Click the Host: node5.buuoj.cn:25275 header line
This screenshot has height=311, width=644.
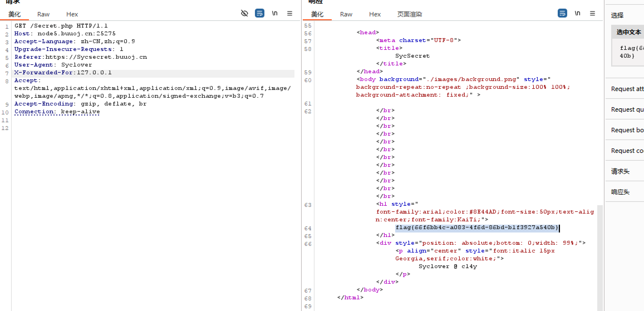(x=65, y=33)
